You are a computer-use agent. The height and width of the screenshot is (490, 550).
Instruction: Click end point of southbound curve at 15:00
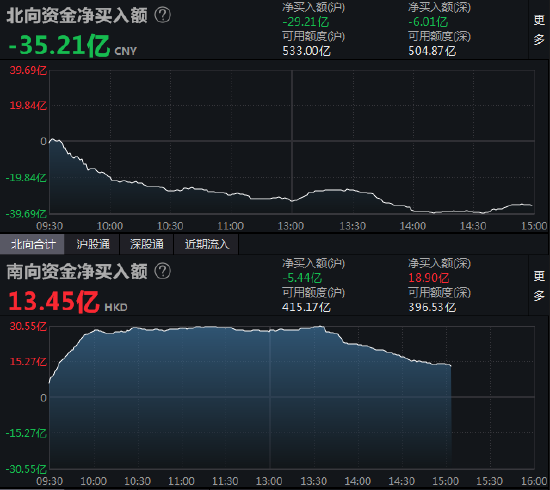451,366
